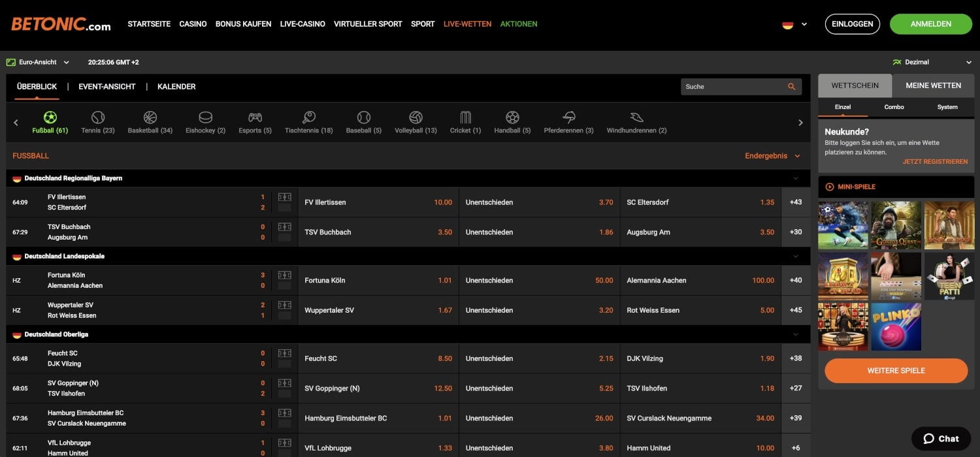Select the Pferderennen (3) sport icon
This screenshot has width=980, height=457.
click(569, 118)
